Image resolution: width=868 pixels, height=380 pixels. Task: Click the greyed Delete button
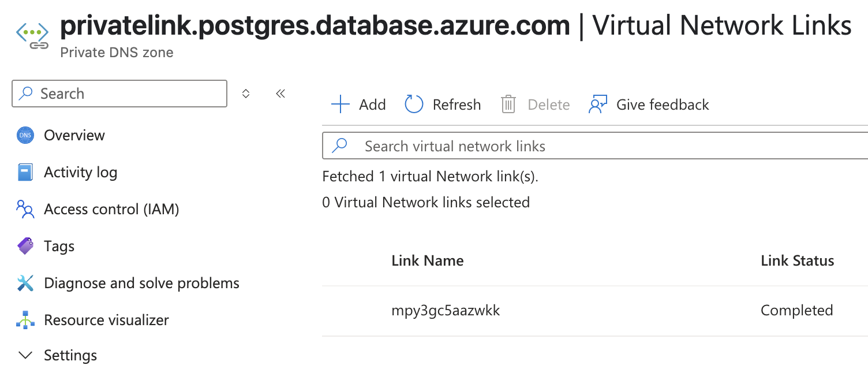[x=536, y=105]
